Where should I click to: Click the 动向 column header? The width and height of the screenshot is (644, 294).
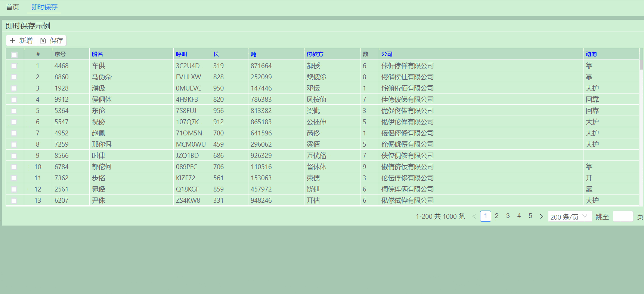591,54
